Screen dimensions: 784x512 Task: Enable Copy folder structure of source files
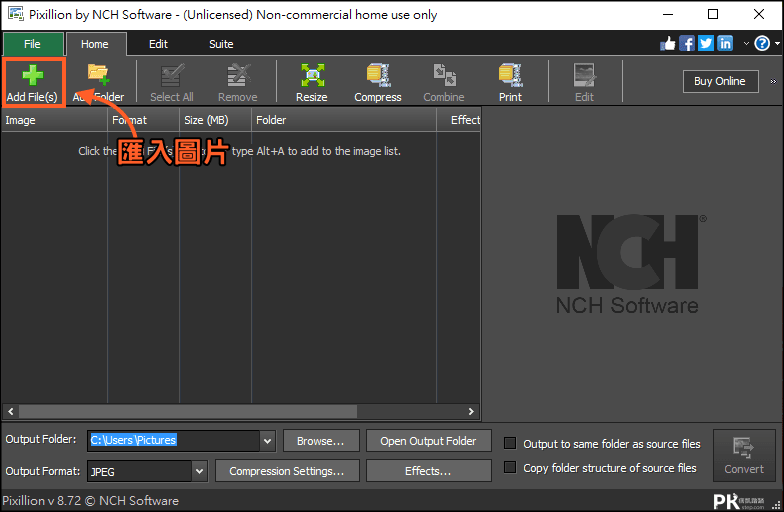tap(510, 467)
